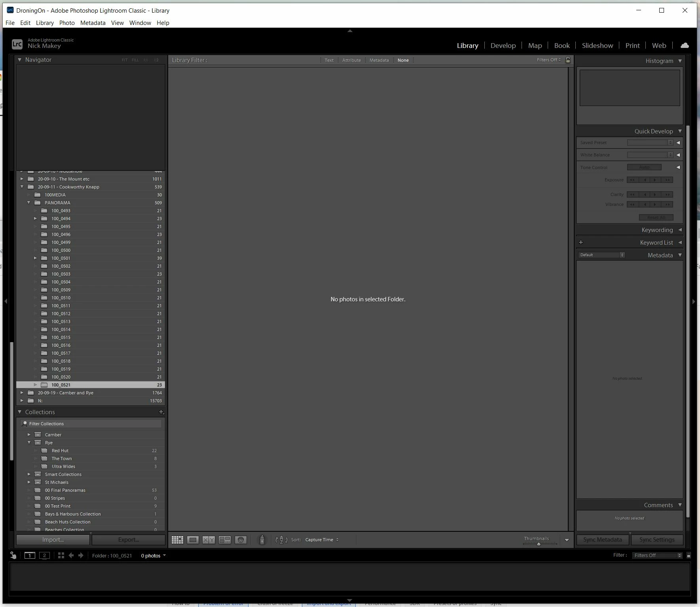The image size is (700, 607).
Task: Adjust the Thumbnails size slider
Action: (539, 544)
